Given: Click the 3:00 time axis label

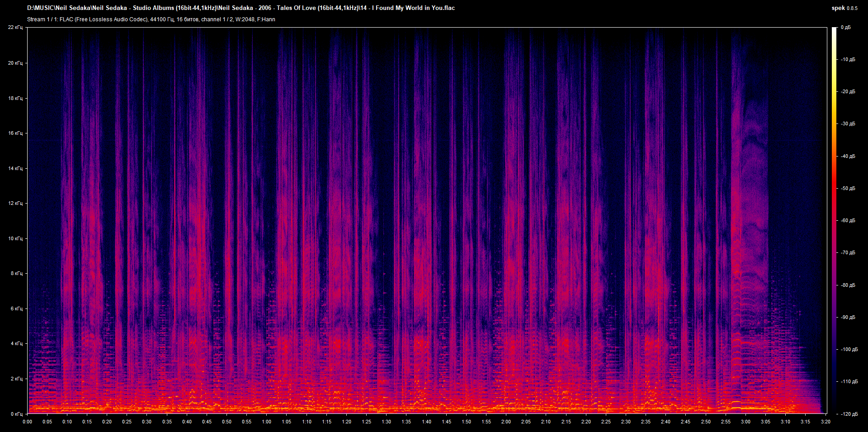Looking at the screenshot, I should (x=745, y=422).
